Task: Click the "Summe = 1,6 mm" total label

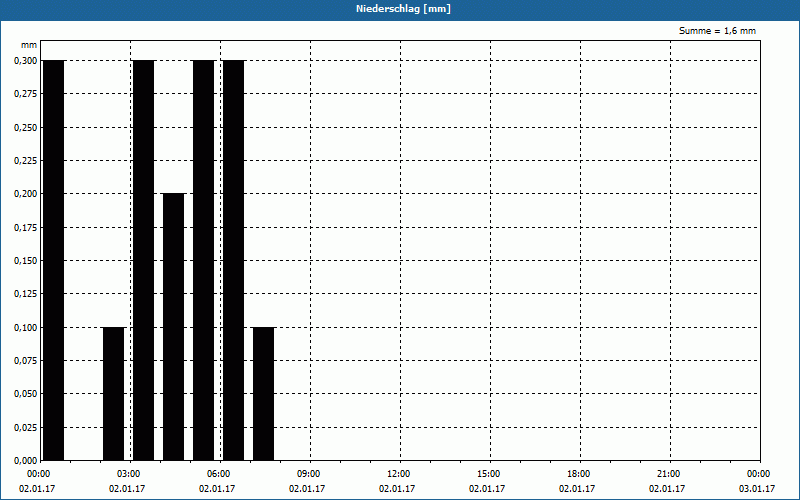Action: (717, 31)
